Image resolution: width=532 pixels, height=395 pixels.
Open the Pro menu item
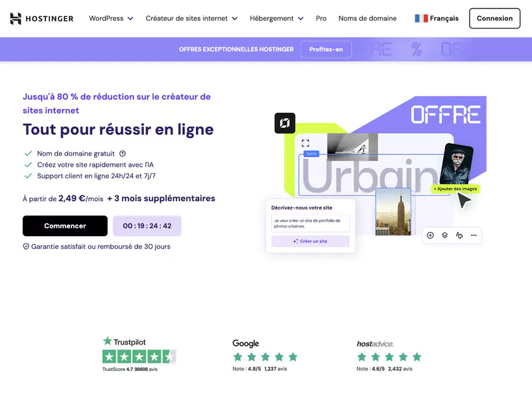click(x=321, y=18)
